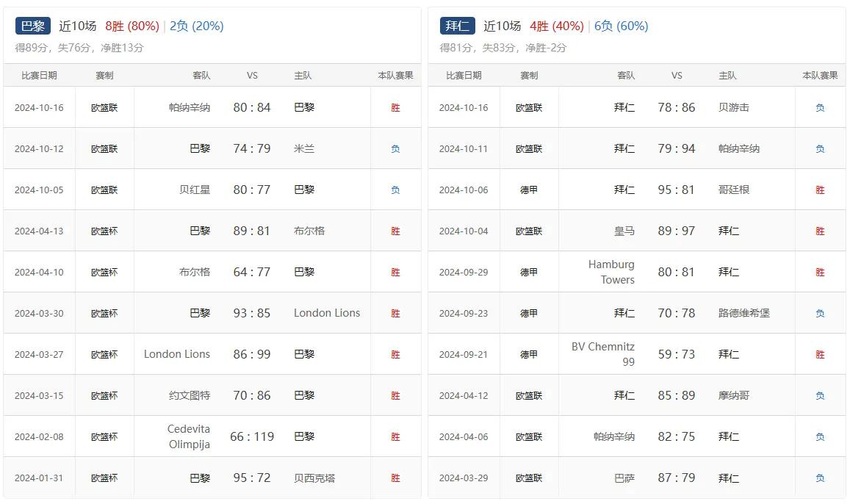Click the 70 : 86 score of 约文图特 game
Image resolution: width=850 pixels, height=504 pixels.
pos(251,395)
